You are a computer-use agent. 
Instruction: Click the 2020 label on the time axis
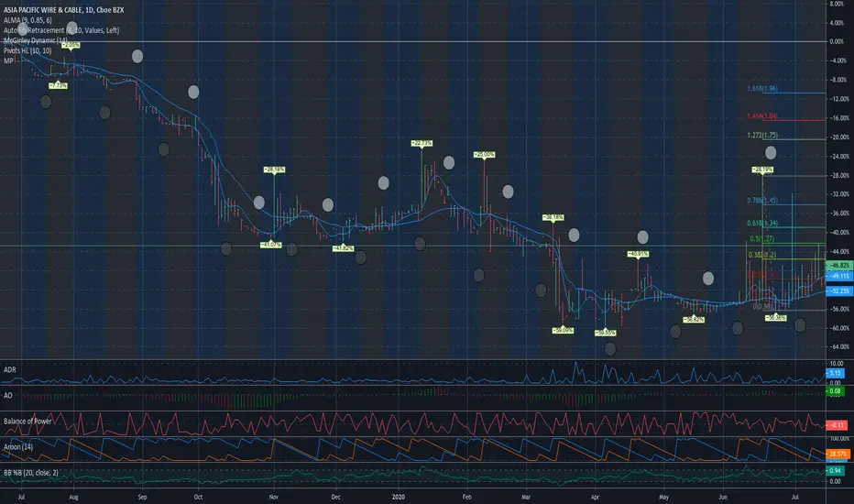click(399, 497)
